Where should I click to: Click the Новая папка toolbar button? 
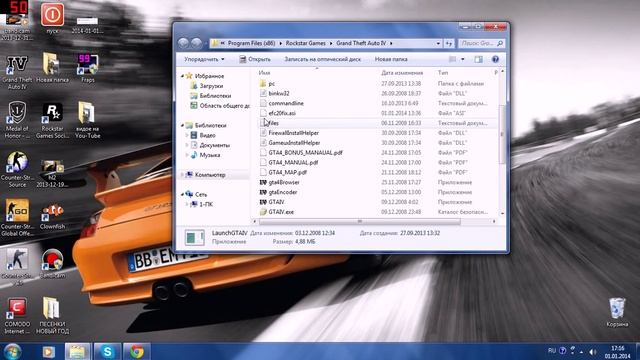pyautogui.click(x=391, y=59)
